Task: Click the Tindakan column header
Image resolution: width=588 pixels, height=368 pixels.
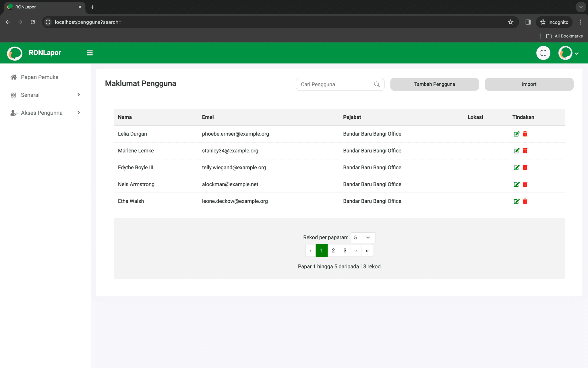Action: (523, 117)
